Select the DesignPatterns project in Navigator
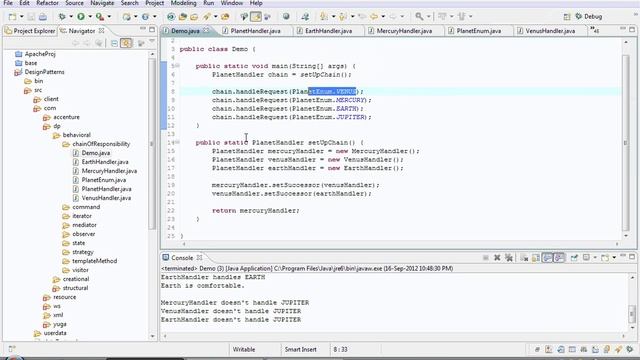This screenshot has height=360, width=640. tap(44, 72)
